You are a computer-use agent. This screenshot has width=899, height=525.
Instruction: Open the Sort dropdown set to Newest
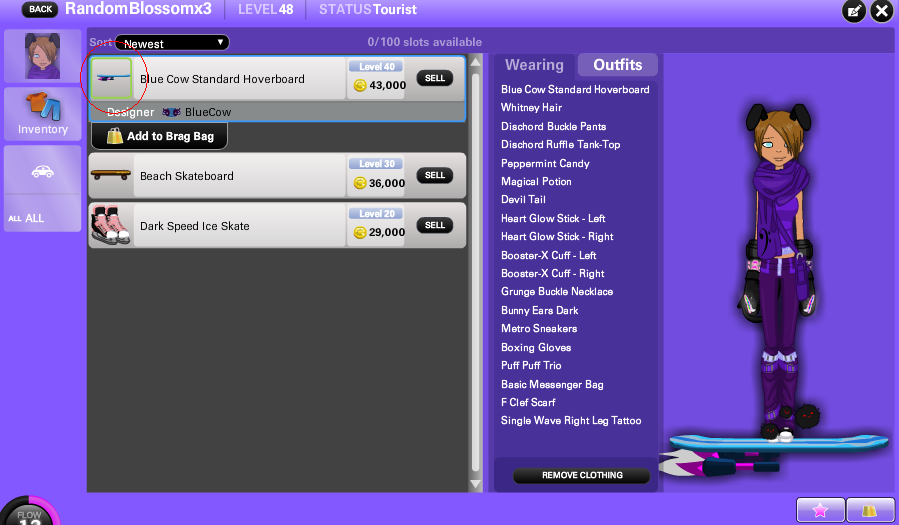(x=172, y=43)
